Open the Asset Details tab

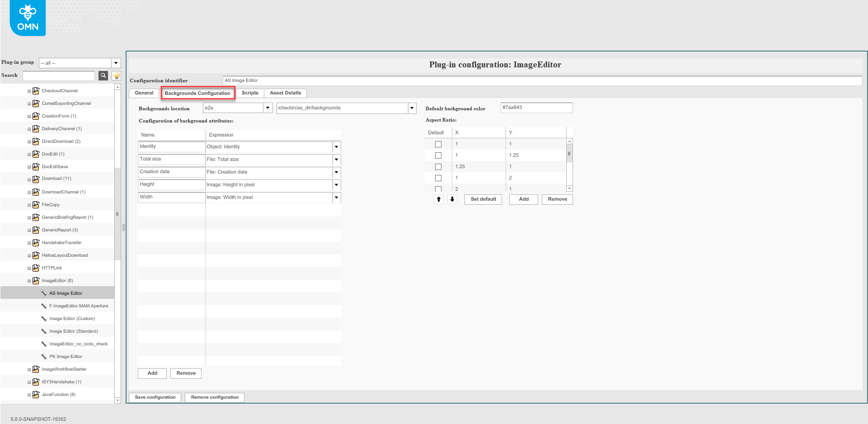(285, 93)
